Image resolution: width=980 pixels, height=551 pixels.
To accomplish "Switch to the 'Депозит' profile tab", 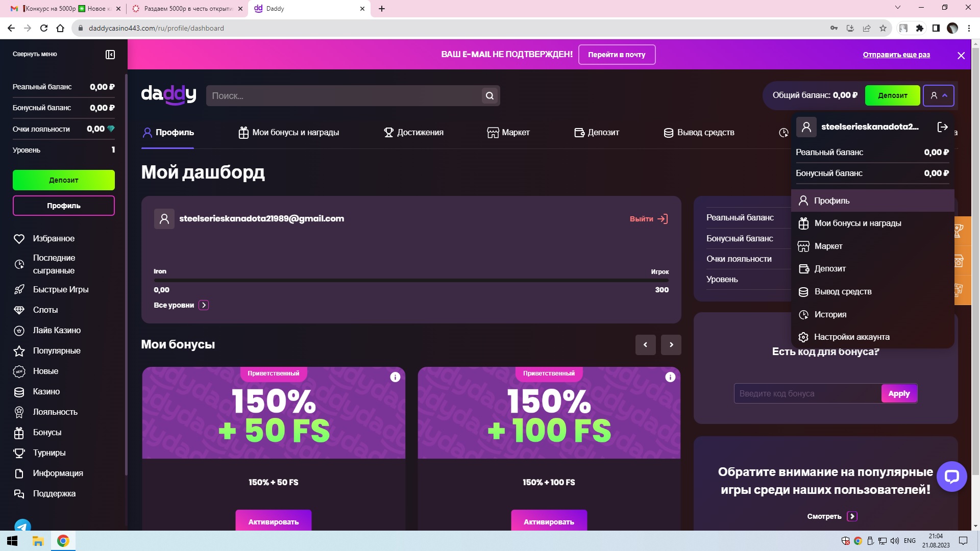I will (x=597, y=133).
